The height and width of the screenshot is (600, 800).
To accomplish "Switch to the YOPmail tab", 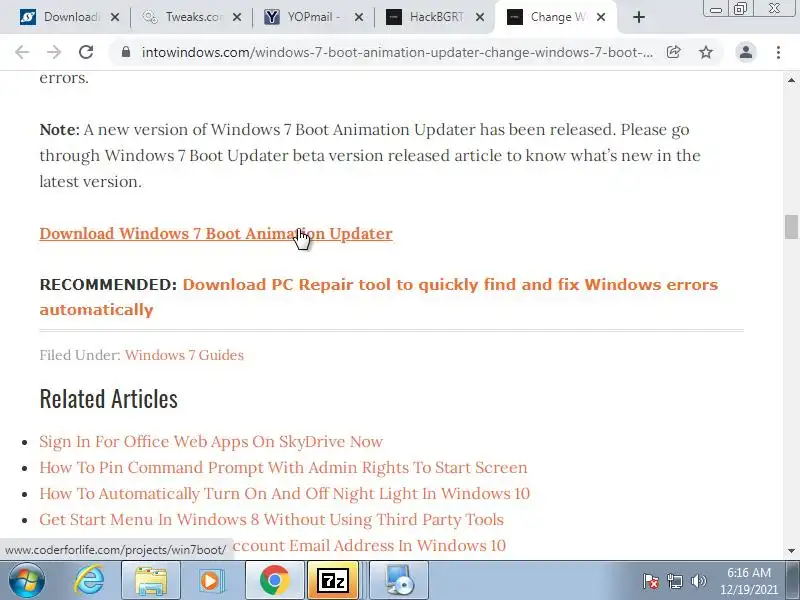I will point(306,17).
